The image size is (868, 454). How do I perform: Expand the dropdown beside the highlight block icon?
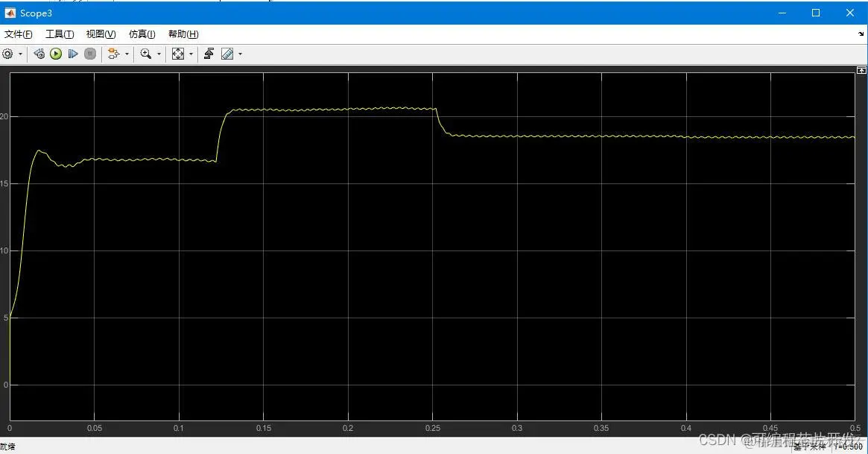127,54
